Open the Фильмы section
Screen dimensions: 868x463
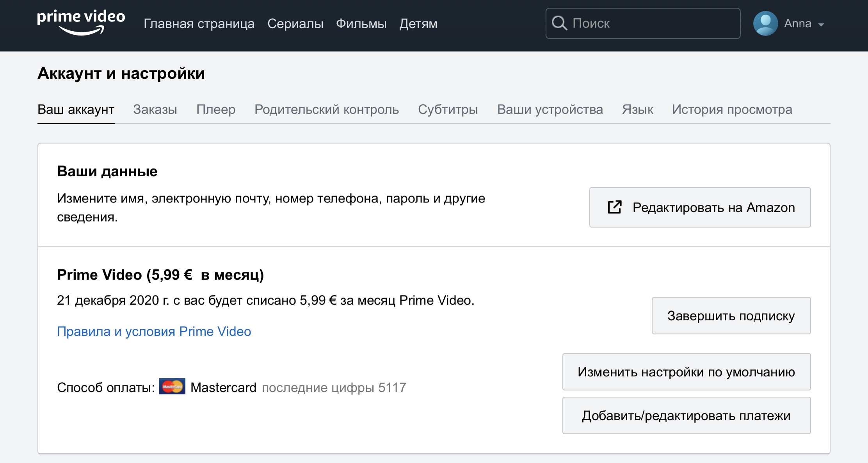point(361,23)
